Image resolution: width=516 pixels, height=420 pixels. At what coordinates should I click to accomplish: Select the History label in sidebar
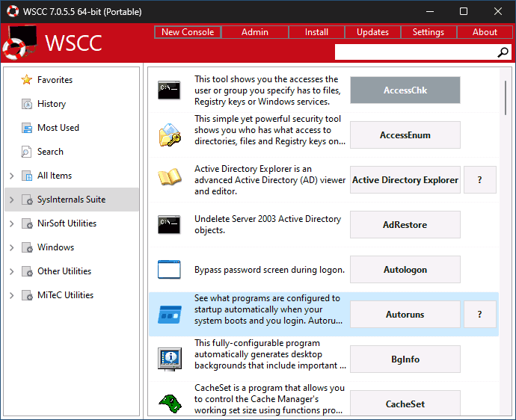[x=52, y=104]
